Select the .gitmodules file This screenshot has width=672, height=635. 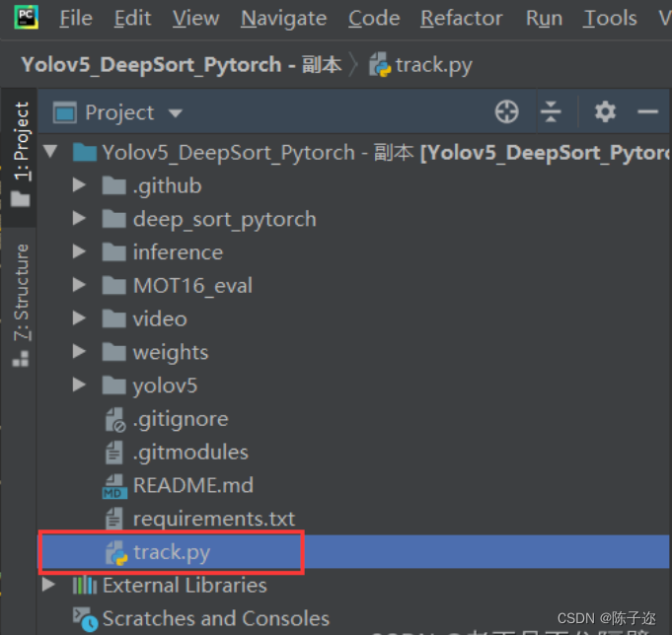coord(190,453)
